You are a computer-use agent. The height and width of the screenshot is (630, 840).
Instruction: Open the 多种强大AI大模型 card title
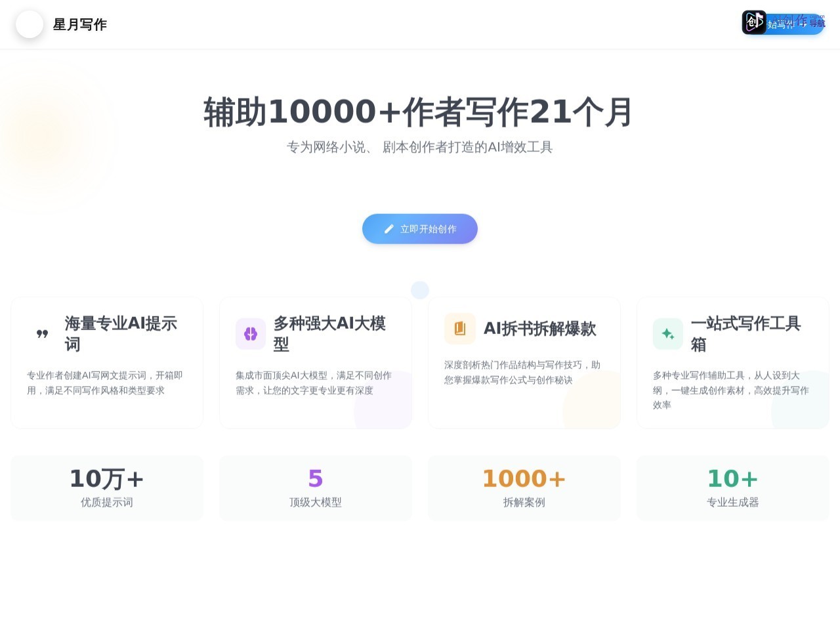[x=329, y=334]
